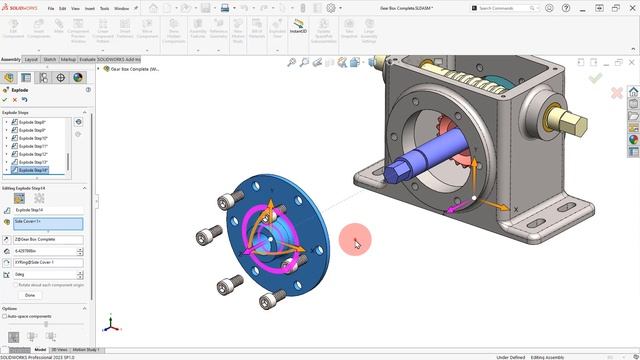Click the Zoom to Area magnifier icon
640x360 pixels.
pos(304,62)
